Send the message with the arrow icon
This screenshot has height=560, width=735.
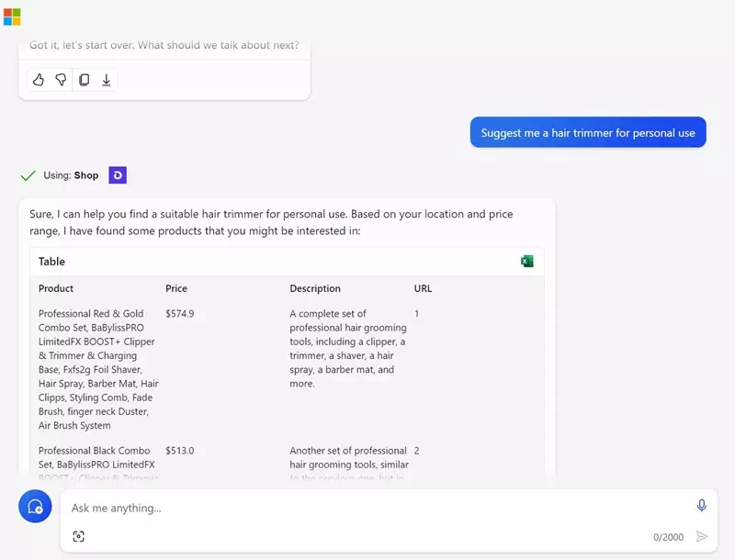point(702,536)
